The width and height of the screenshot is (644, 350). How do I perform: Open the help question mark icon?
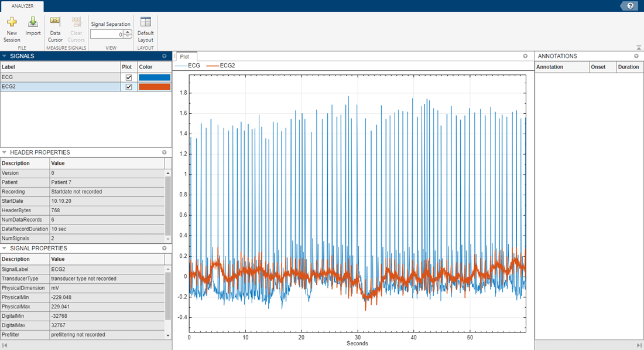click(631, 6)
